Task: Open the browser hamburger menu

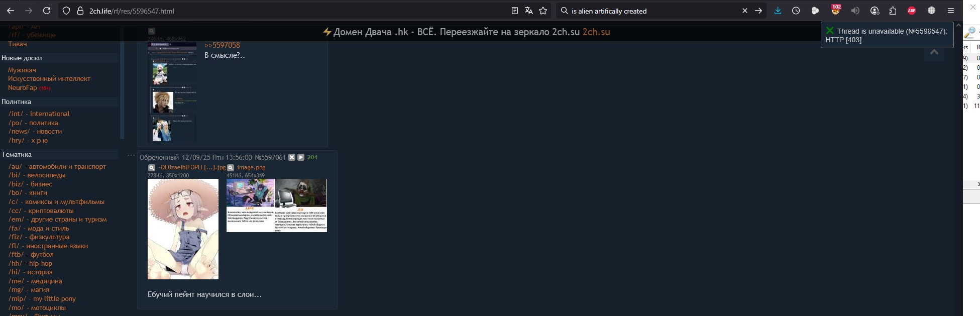Action: coord(951,11)
